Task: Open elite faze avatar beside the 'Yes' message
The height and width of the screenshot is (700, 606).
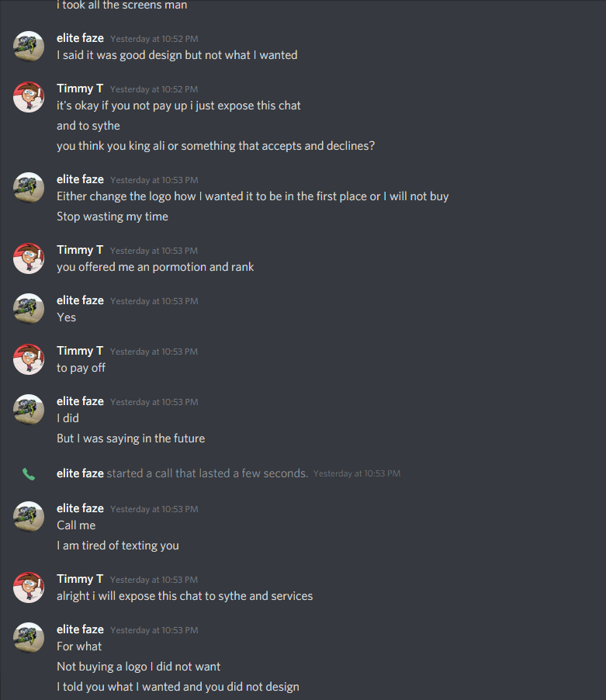Action: click(29, 309)
